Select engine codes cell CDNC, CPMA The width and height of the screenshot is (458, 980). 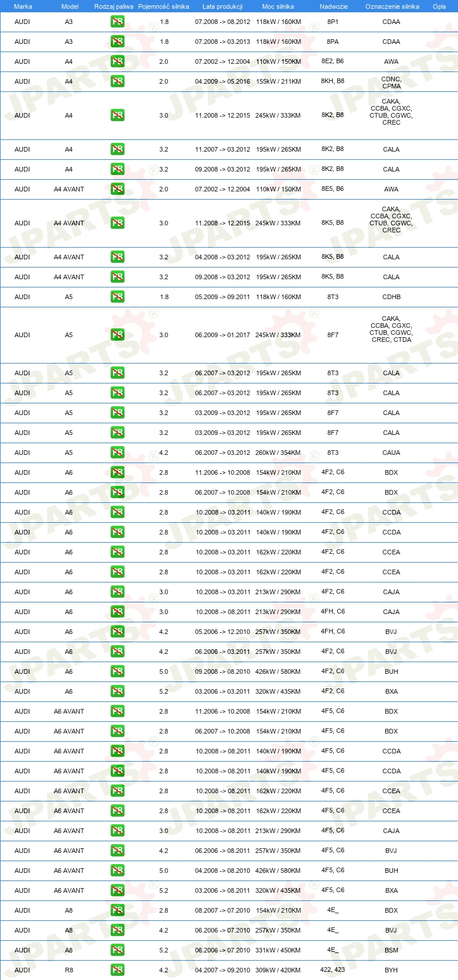(391, 83)
